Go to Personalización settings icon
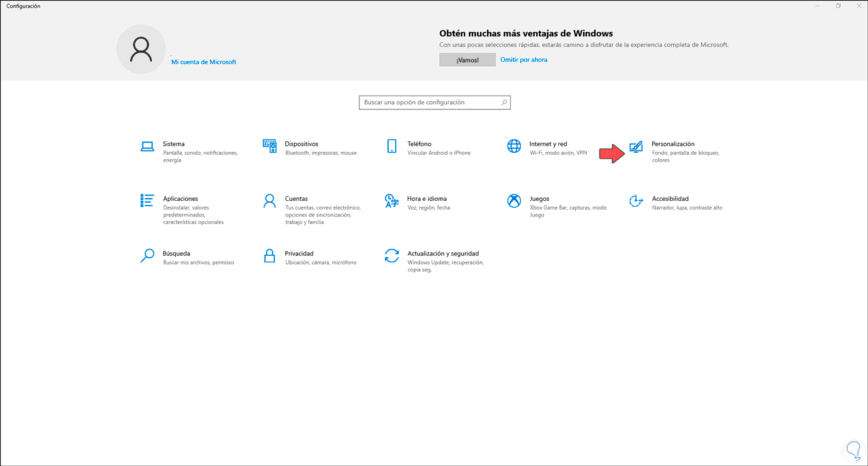 tap(636, 147)
